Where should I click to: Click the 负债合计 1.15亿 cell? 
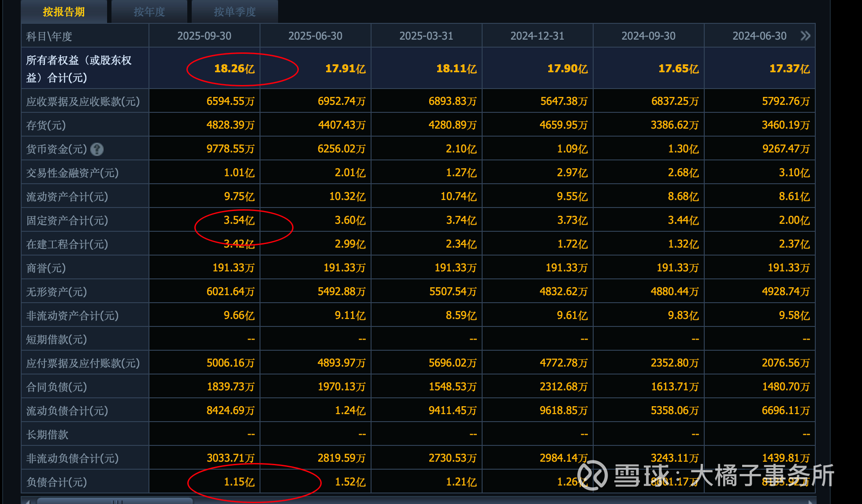[239, 482]
